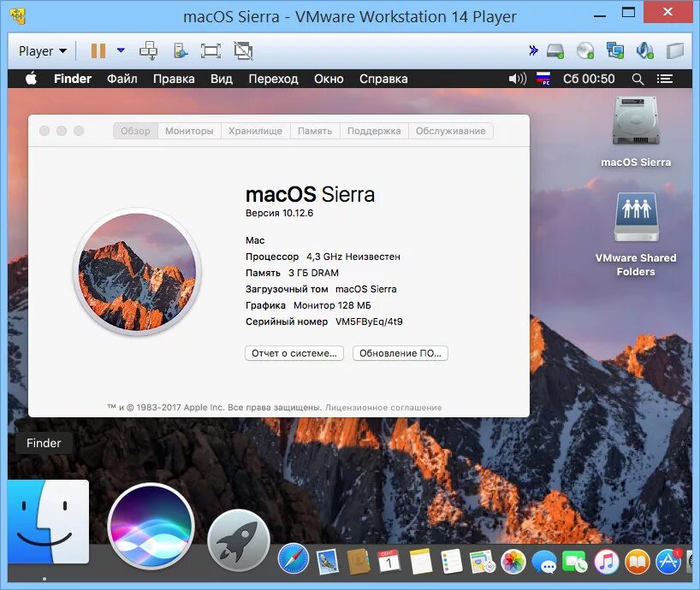Open the Файл menu
This screenshot has width=700, height=590.
(x=122, y=79)
